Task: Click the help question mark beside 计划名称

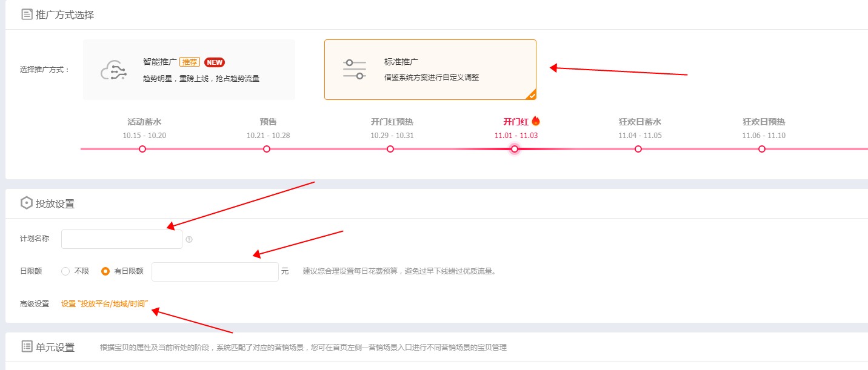Action: point(188,240)
